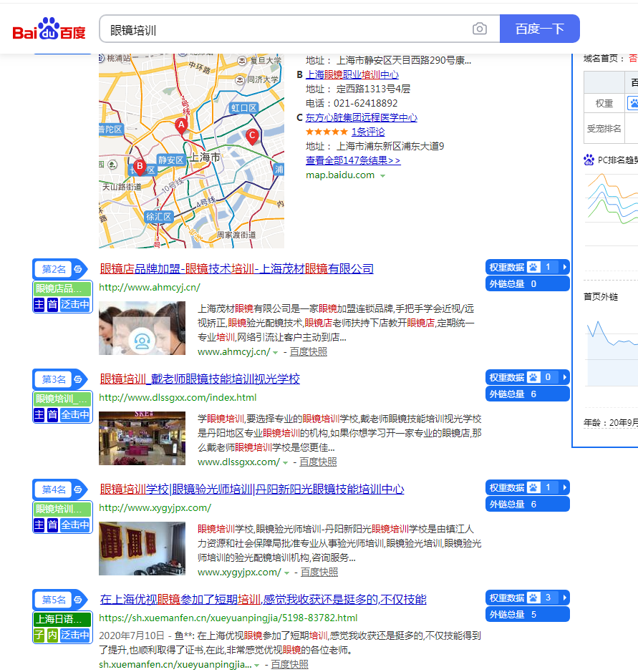
Task: Open the 上海眼镜职业培训中心 link
Action: click(352, 74)
